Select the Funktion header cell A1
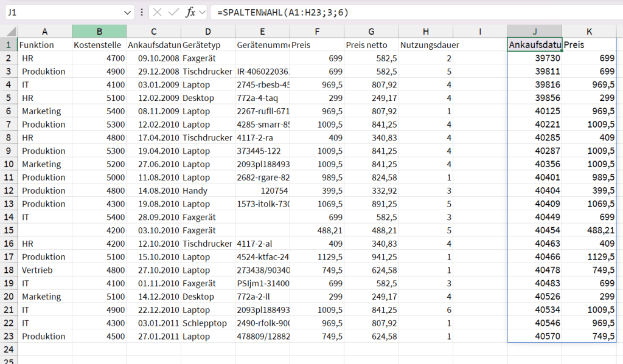 44,45
